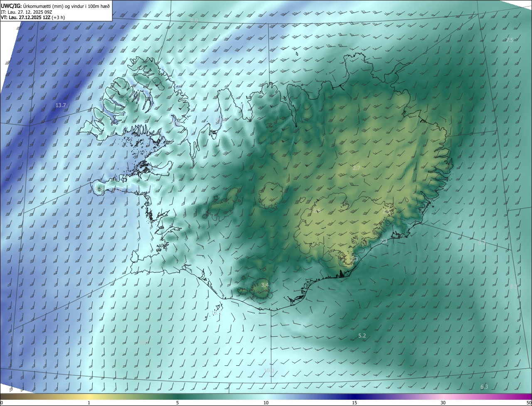Image resolution: width=532 pixels, height=406 pixels.
Task: Click the 15 label on the color scale
Action: (355, 403)
